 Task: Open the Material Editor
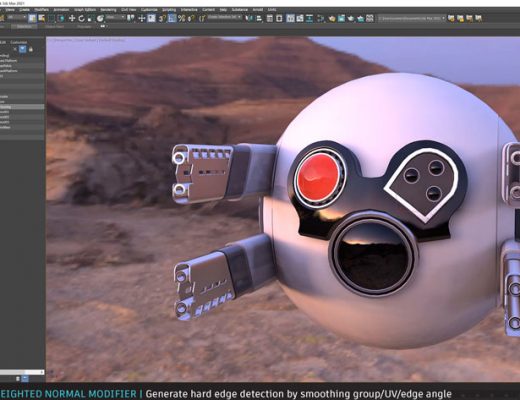tap(320, 18)
